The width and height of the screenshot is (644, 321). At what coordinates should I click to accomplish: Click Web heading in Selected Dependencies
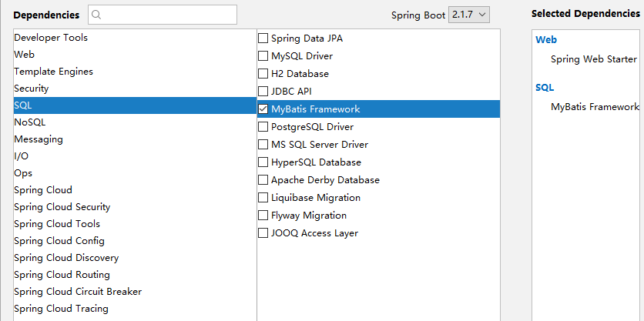546,40
